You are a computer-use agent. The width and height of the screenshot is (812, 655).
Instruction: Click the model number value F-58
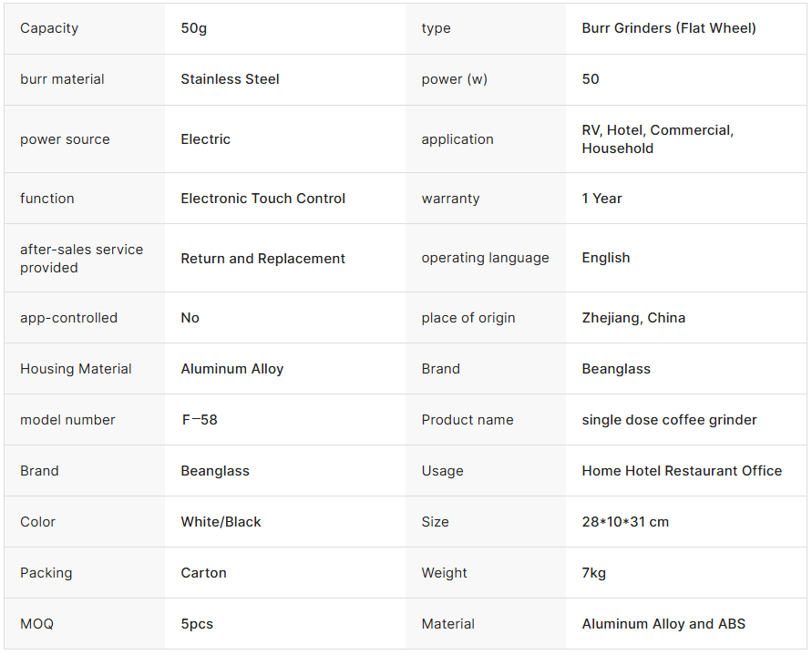point(199,420)
